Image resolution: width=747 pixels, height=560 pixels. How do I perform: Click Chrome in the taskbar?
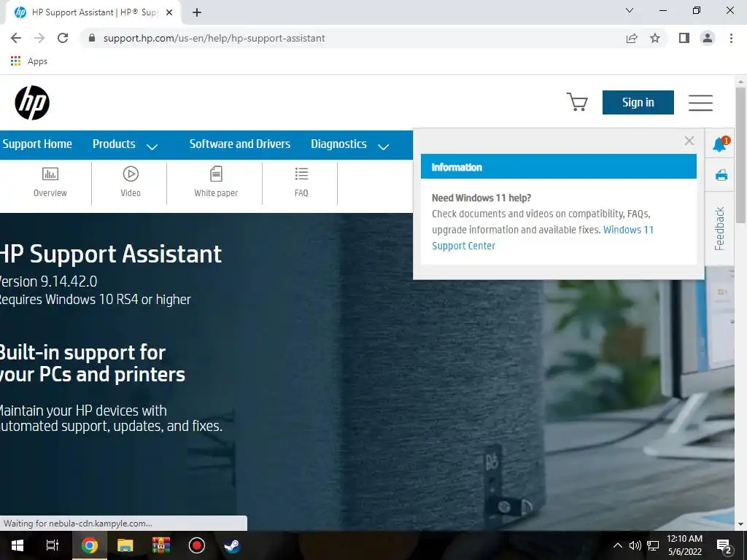(89, 545)
